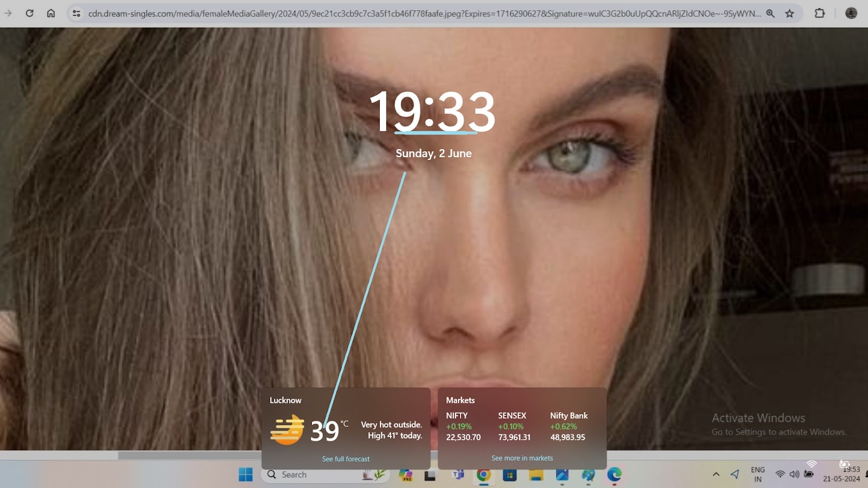Click the horizontal scrollbar thumb
The height and width of the screenshot is (488, 868).
pyautogui.click(x=190, y=455)
